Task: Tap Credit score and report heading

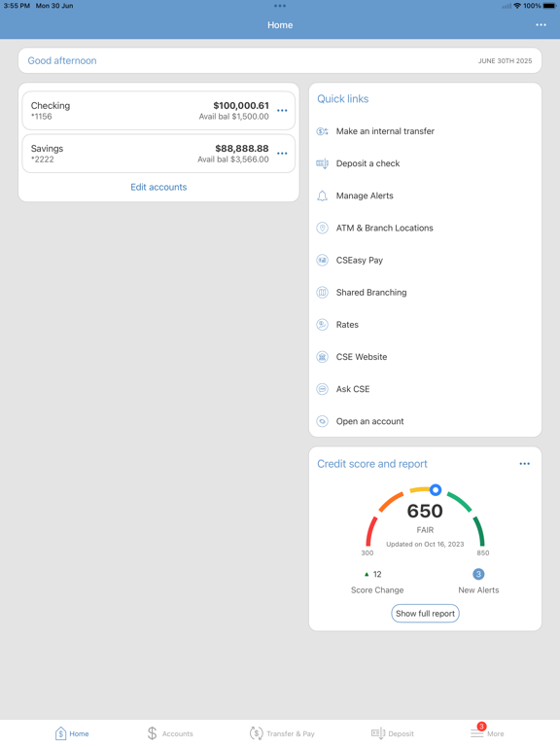Action: (x=372, y=464)
